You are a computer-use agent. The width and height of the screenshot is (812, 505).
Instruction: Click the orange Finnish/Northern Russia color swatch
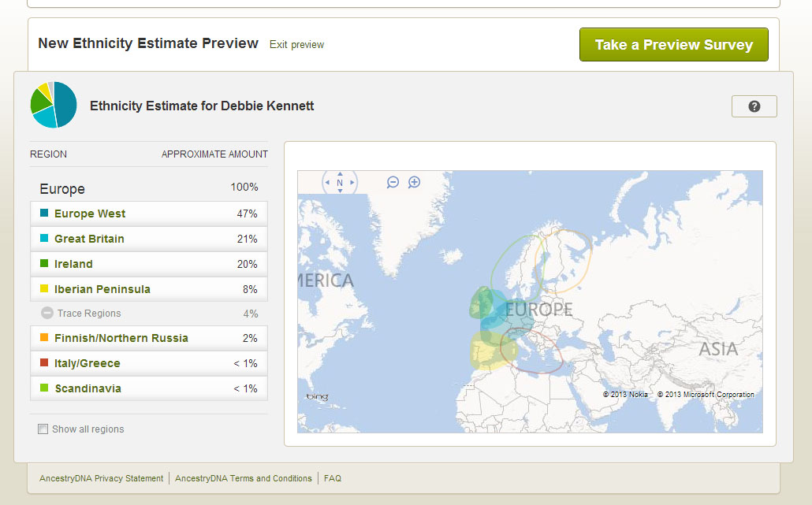coord(43,337)
